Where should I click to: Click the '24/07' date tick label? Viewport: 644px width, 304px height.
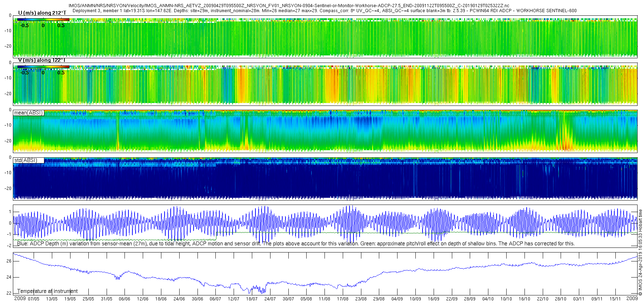(270, 299)
